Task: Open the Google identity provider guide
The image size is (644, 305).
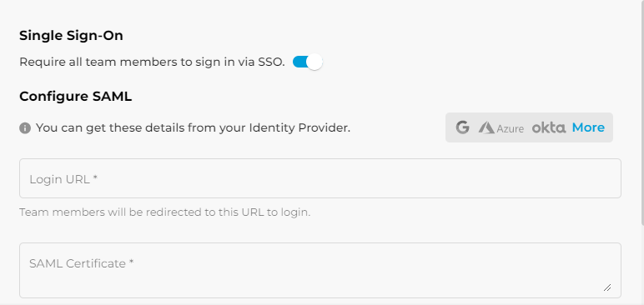Action: point(462,127)
